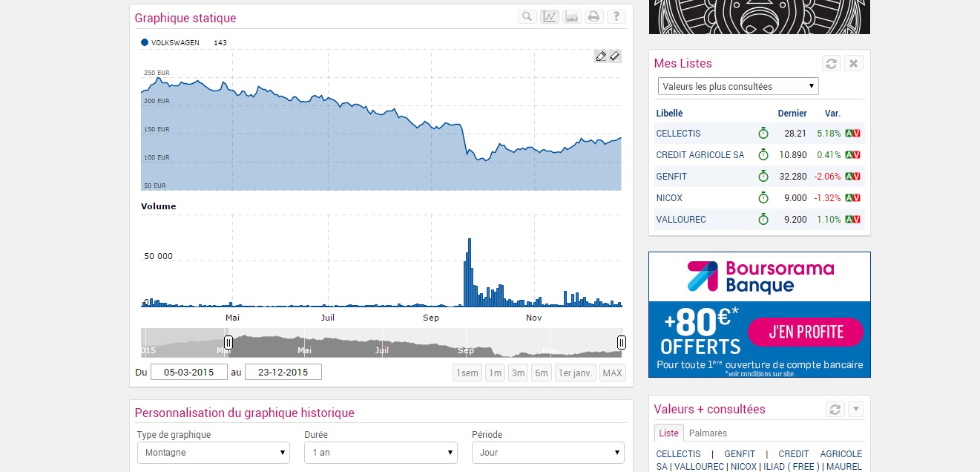
Task: Click the stopwatch icon for CREDIT AGRICOLE SA
Action: pos(763,155)
